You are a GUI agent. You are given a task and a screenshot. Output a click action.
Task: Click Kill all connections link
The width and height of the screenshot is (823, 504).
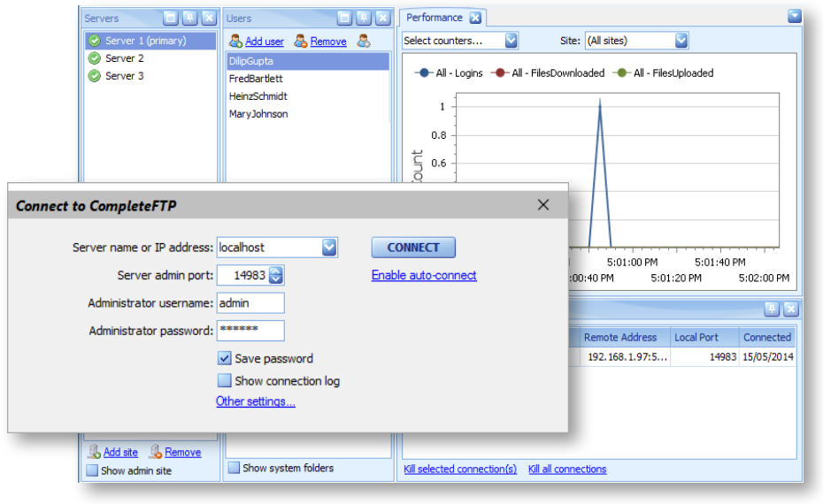coord(567,469)
